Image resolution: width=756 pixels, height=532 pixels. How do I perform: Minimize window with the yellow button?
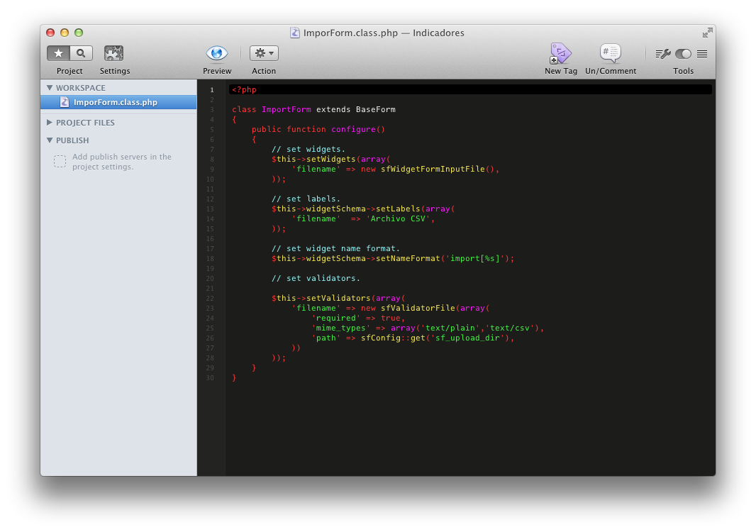click(x=64, y=33)
